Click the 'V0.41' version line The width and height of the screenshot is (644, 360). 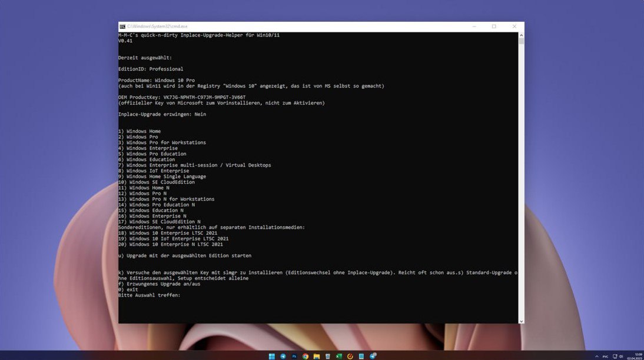(125, 41)
